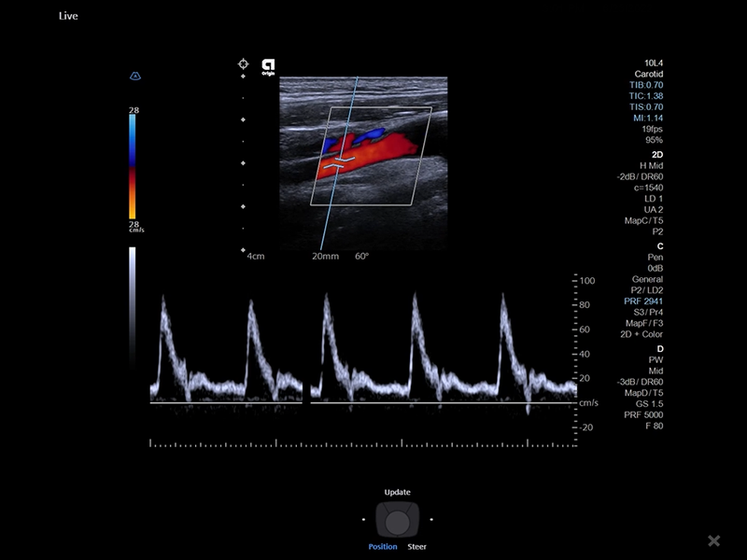The image size is (747, 560).
Task: Switch trackball to Steer mode
Action: pos(417,547)
